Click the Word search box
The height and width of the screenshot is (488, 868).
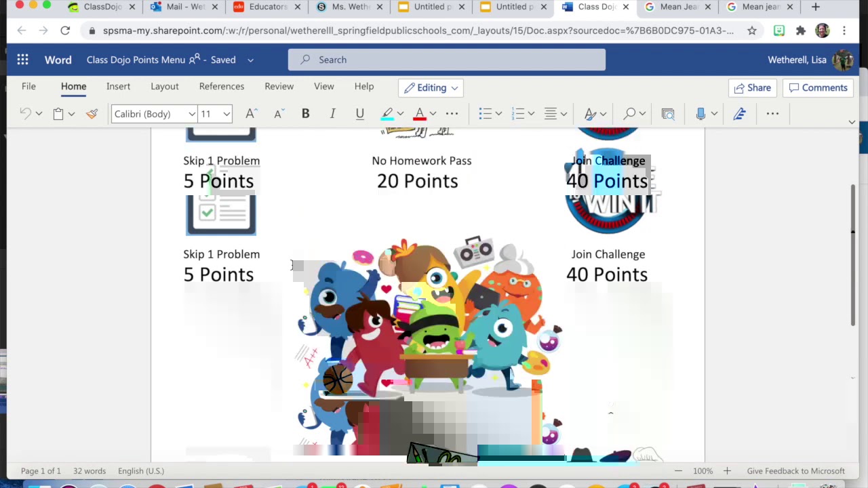(447, 60)
